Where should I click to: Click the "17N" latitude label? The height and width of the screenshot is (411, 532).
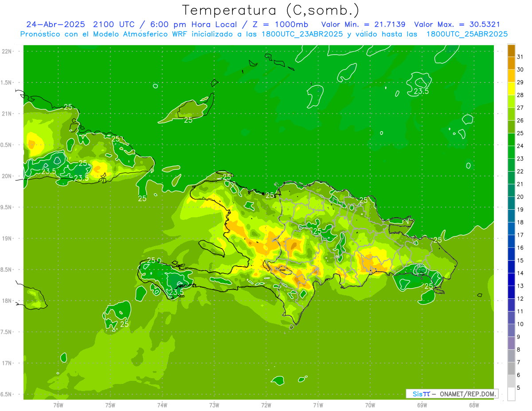(7, 363)
